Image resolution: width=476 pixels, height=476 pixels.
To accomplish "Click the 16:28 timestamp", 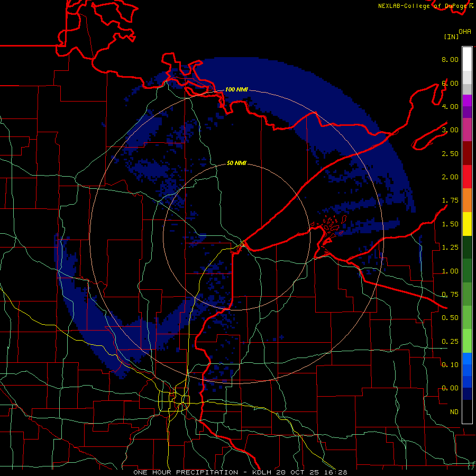I will tap(336, 472).
